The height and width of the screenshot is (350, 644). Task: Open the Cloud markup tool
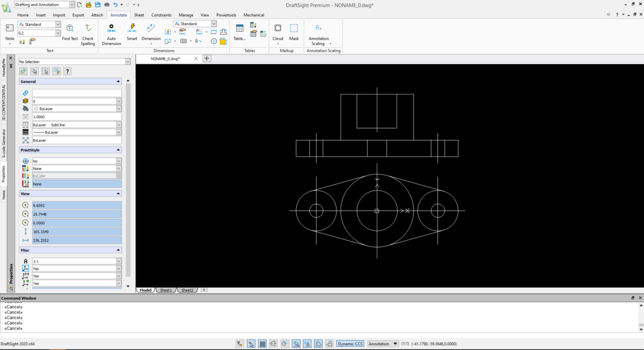pos(277,32)
